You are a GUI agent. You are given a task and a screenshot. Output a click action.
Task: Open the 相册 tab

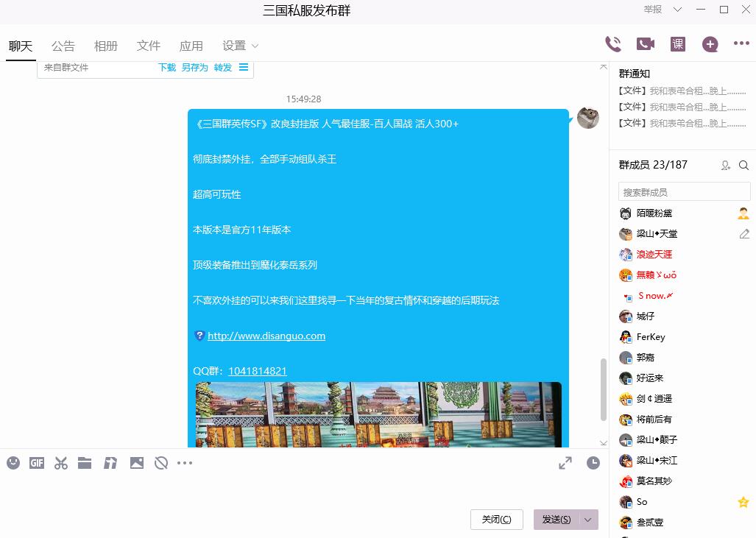point(105,46)
